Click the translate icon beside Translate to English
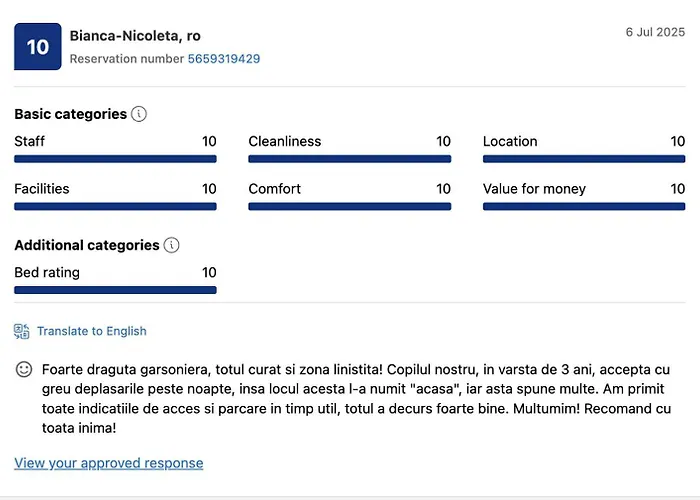This screenshot has width=700, height=500. click(22, 331)
